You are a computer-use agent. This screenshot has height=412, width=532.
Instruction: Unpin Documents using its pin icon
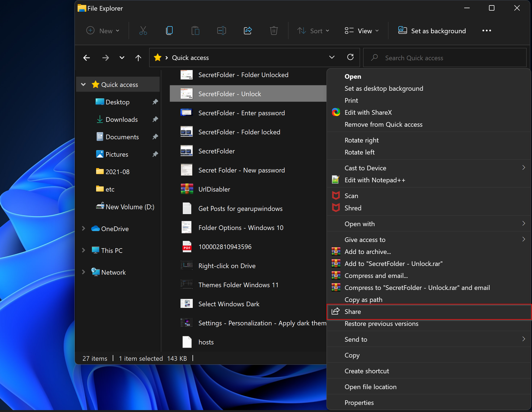coord(155,137)
